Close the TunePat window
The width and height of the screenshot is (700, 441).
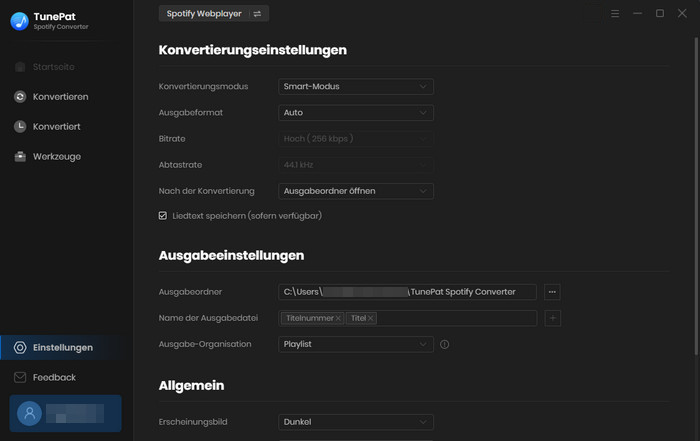[x=682, y=14]
